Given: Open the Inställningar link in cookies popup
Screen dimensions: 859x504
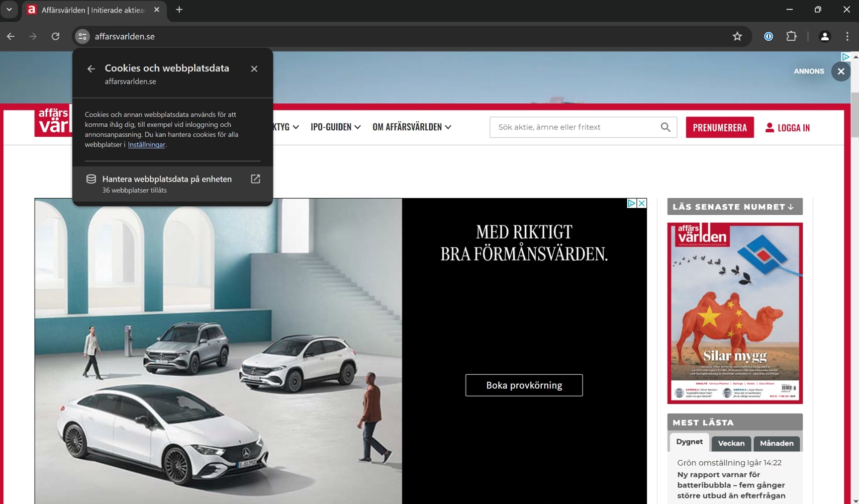Looking at the screenshot, I should [146, 145].
